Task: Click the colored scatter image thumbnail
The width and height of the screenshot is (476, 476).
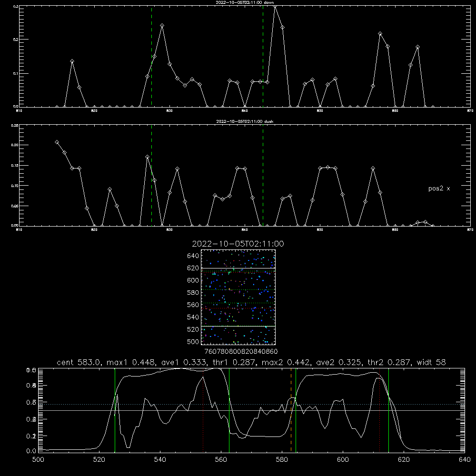Action: pyautogui.click(x=238, y=297)
